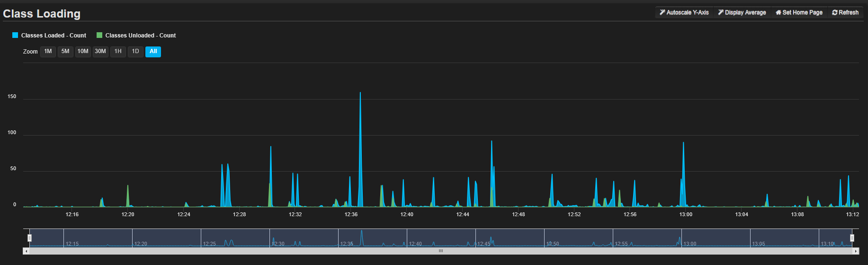The height and width of the screenshot is (265, 868).
Task: Click the scrollbar left arrow
Action: (x=26, y=251)
